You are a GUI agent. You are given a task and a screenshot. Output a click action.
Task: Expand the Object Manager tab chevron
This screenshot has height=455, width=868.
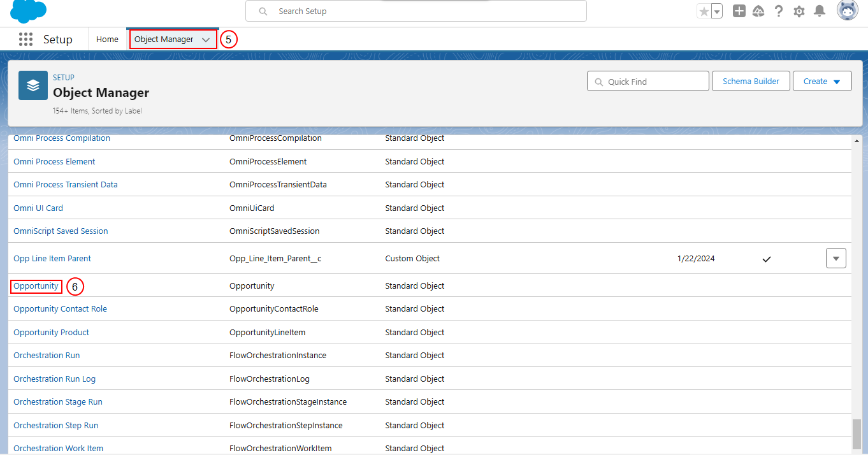pos(206,40)
